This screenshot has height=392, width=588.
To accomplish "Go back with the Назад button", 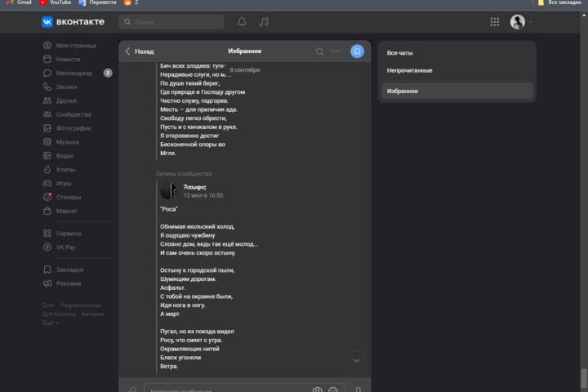I will tap(140, 51).
